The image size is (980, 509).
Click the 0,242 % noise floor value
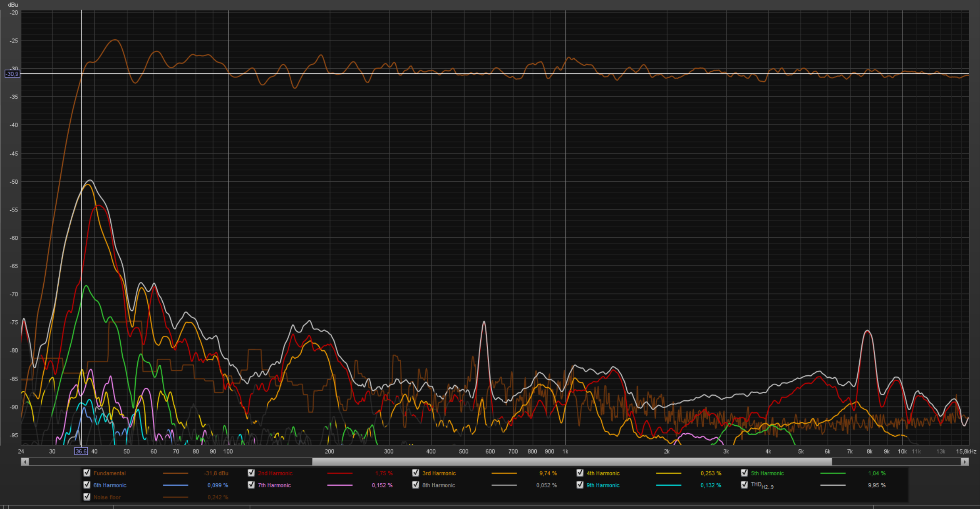(x=218, y=498)
